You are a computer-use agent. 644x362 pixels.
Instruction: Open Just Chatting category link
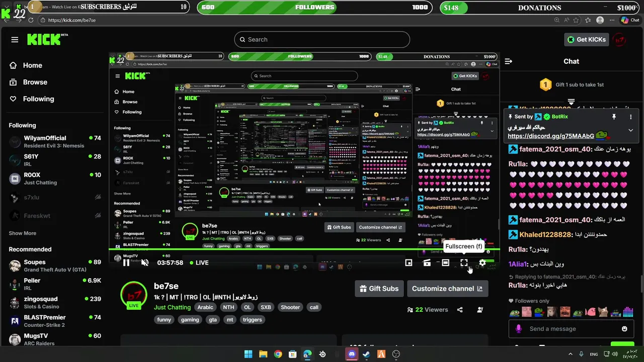click(x=172, y=307)
